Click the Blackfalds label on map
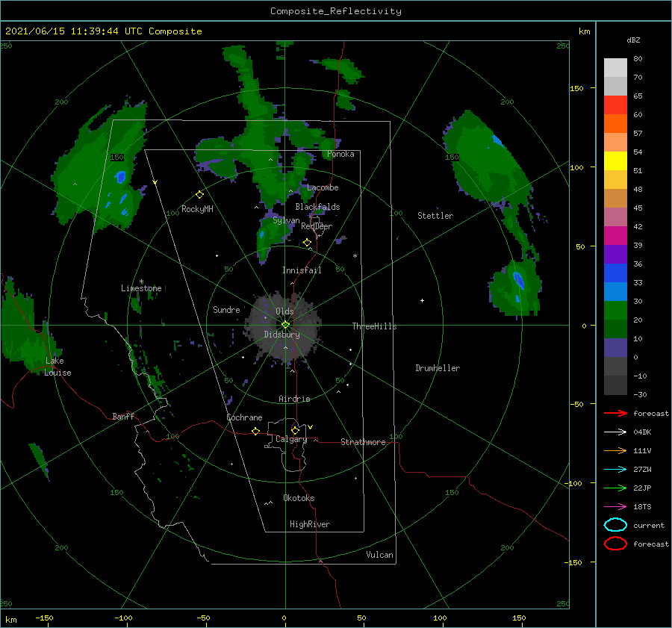 pyautogui.click(x=317, y=207)
